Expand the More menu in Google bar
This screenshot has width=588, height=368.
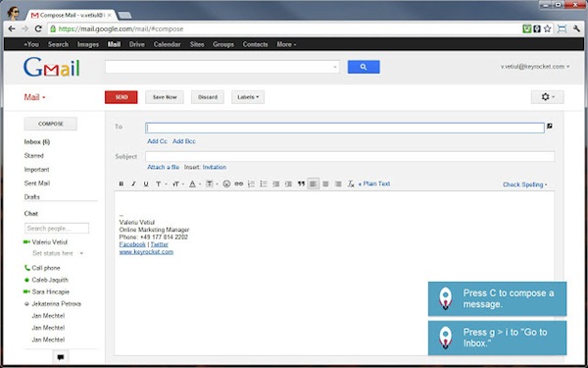(286, 44)
